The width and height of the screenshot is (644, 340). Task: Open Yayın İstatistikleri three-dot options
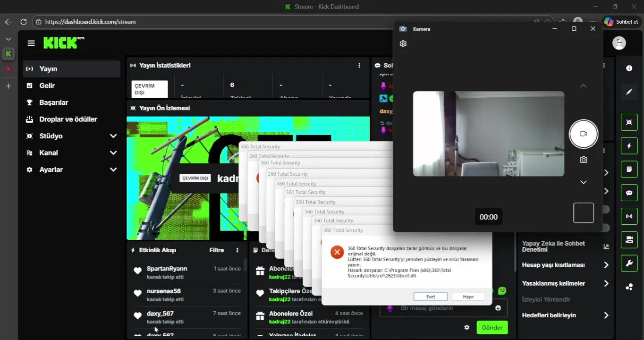tap(359, 66)
